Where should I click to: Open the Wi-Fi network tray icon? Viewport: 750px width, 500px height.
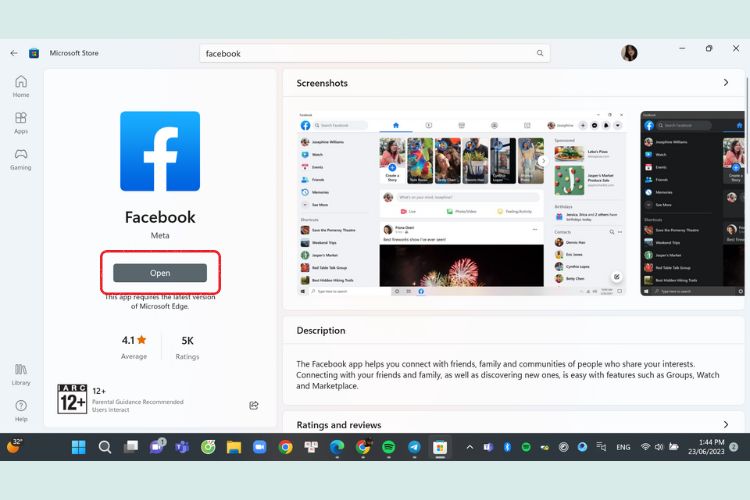coord(645,447)
